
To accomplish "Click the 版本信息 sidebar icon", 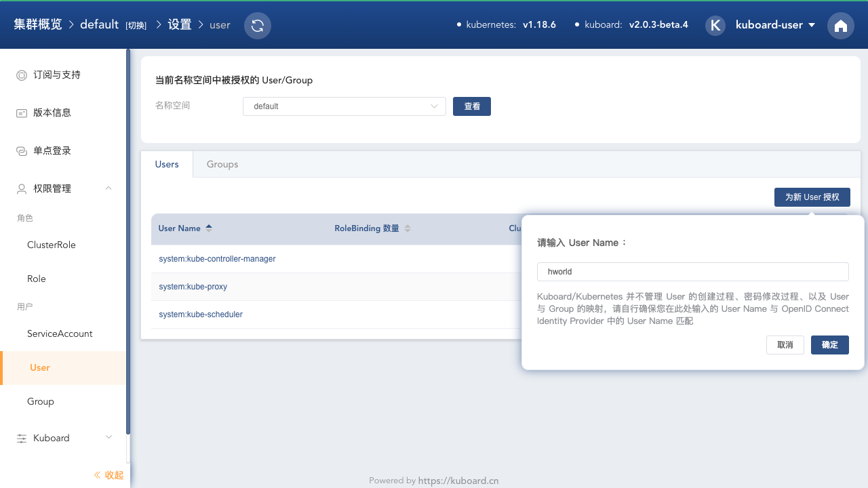I will 22,113.
